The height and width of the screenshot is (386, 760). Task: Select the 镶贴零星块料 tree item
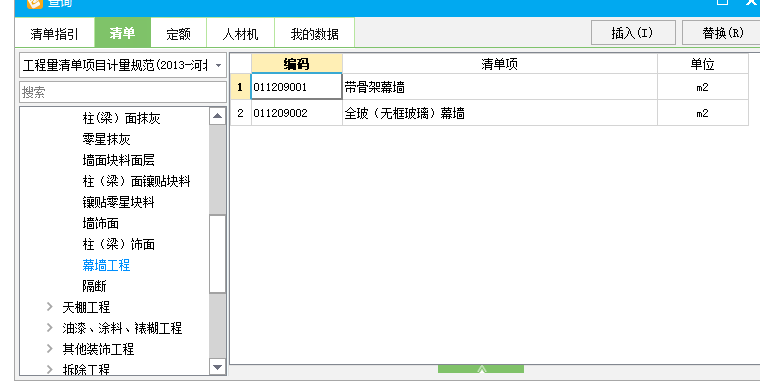[118, 202]
